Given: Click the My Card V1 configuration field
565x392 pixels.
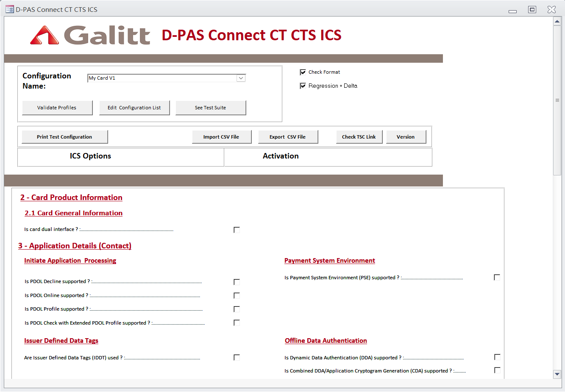Looking at the screenshot, I should coord(162,78).
